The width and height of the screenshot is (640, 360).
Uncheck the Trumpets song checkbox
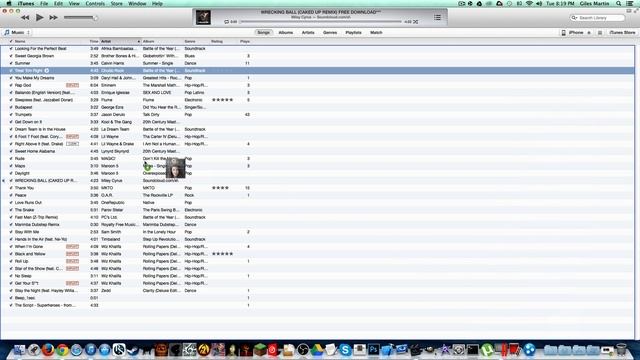(x=11, y=115)
